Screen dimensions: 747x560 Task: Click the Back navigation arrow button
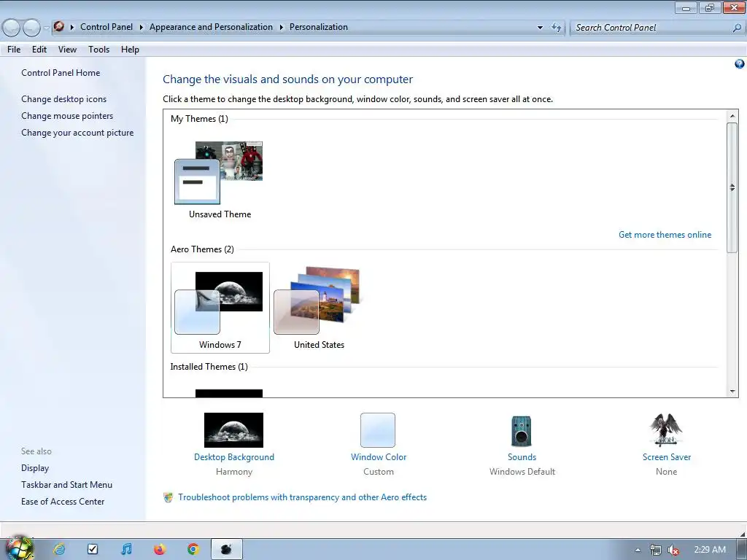point(11,28)
